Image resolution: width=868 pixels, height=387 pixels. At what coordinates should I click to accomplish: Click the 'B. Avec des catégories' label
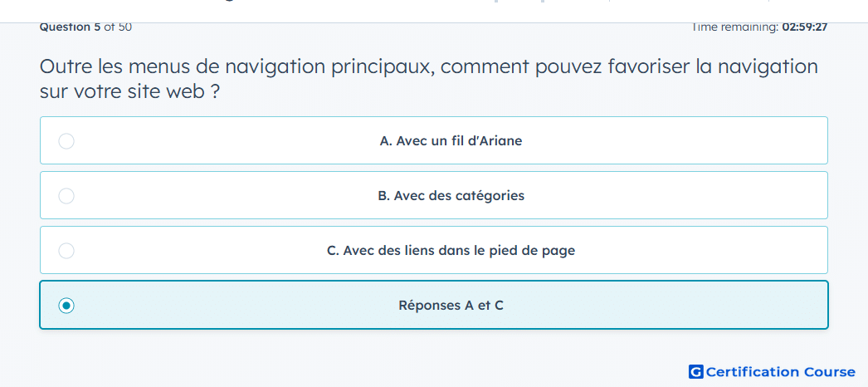pyautogui.click(x=451, y=196)
